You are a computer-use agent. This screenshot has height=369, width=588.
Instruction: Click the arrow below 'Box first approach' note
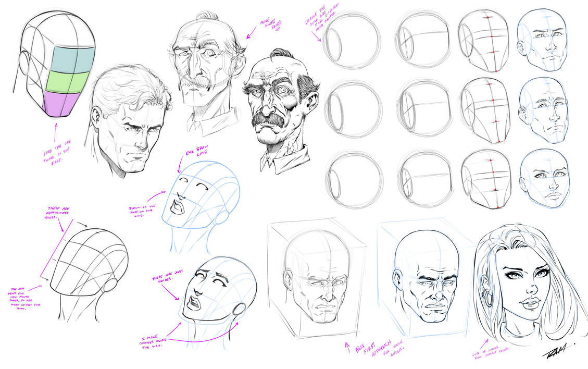(348, 347)
